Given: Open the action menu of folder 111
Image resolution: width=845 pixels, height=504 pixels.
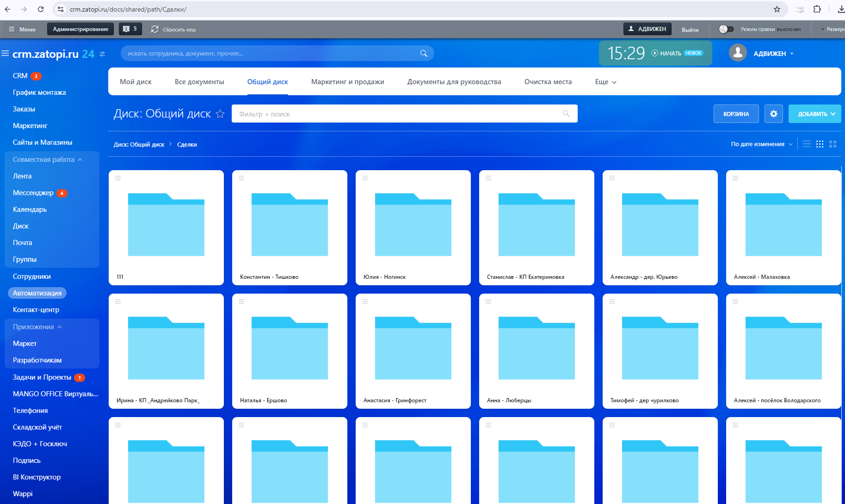Looking at the screenshot, I should (x=118, y=178).
